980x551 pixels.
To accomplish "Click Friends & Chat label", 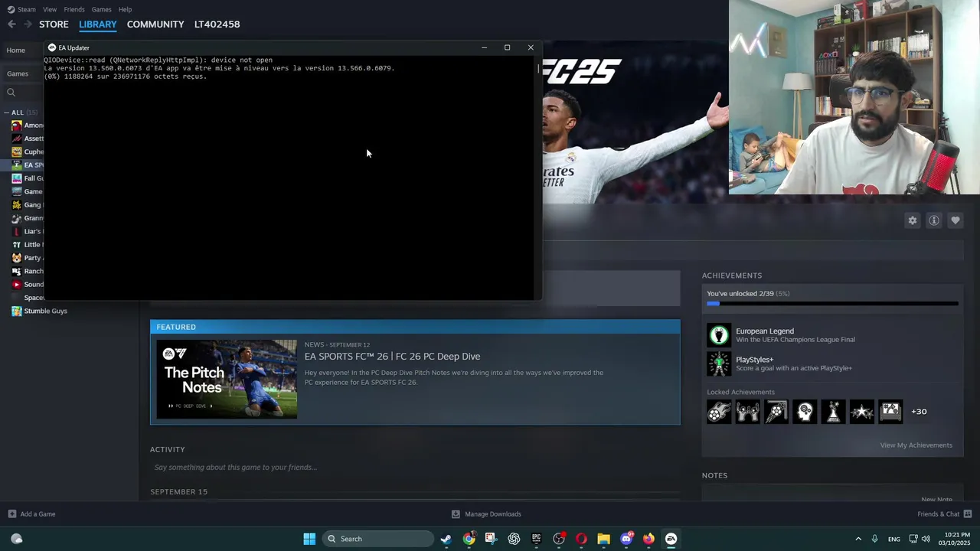I will click(x=939, y=514).
